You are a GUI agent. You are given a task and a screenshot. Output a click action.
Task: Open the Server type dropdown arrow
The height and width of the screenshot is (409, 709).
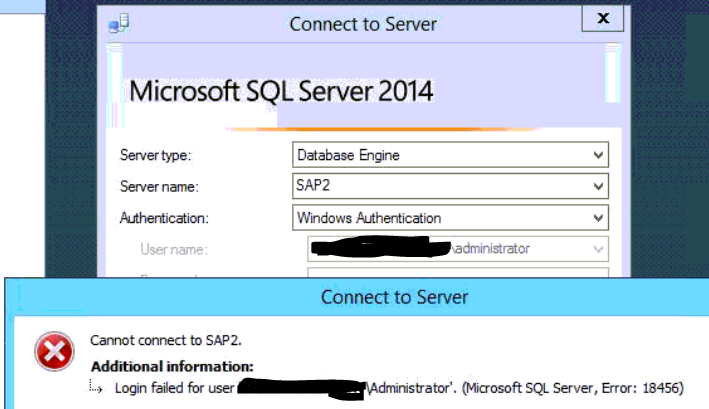[598, 155]
